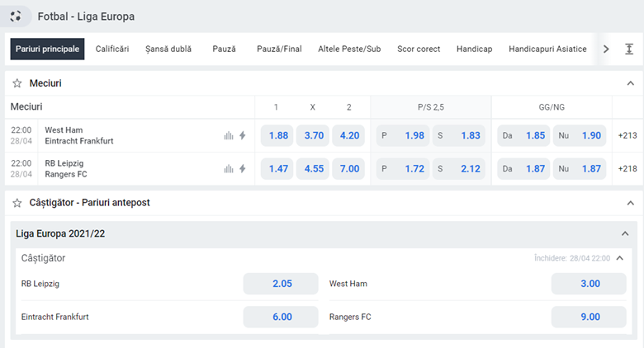The width and height of the screenshot is (644, 348).
Task: Switch to the Pauză tab
Action: pyautogui.click(x=225, y=49)
